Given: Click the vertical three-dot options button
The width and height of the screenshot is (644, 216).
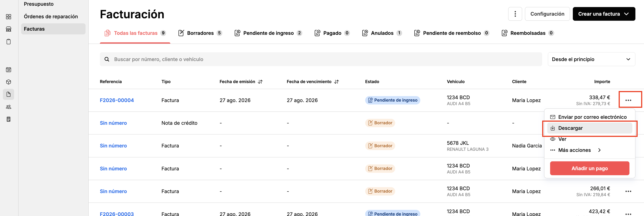Looking at the screenshot, I should pyautogui.click(x=515, y=14).
